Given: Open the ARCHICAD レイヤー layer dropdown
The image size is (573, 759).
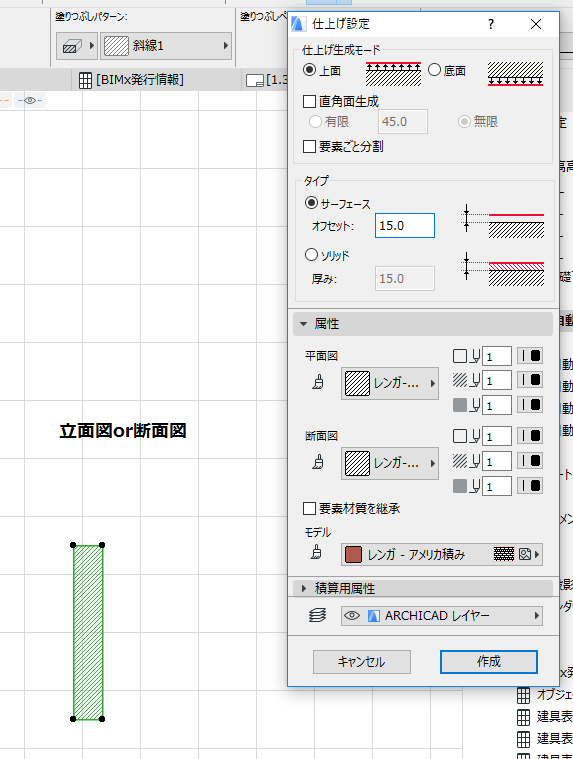Looking at the screenshot, I should tap(441, 616).
